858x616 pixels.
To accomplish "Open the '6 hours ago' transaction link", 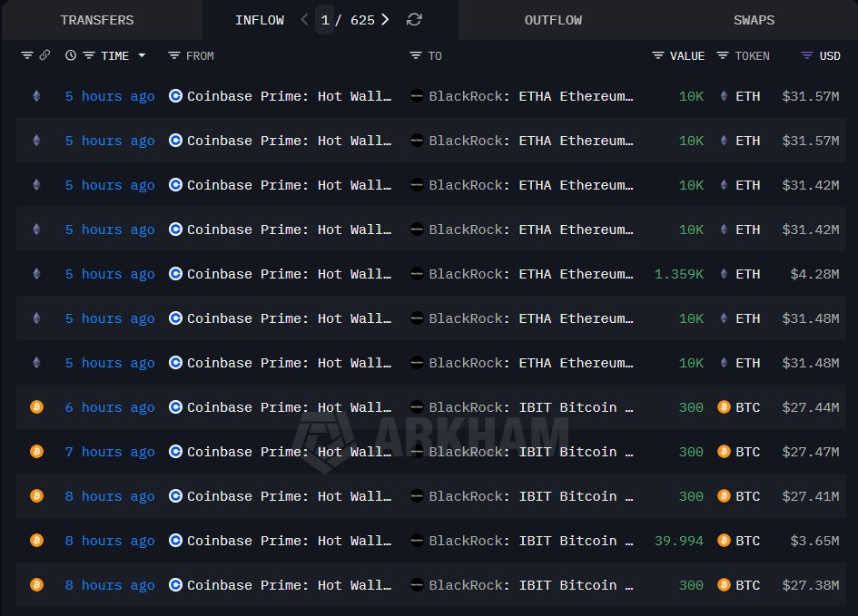I will click(110, 407).
